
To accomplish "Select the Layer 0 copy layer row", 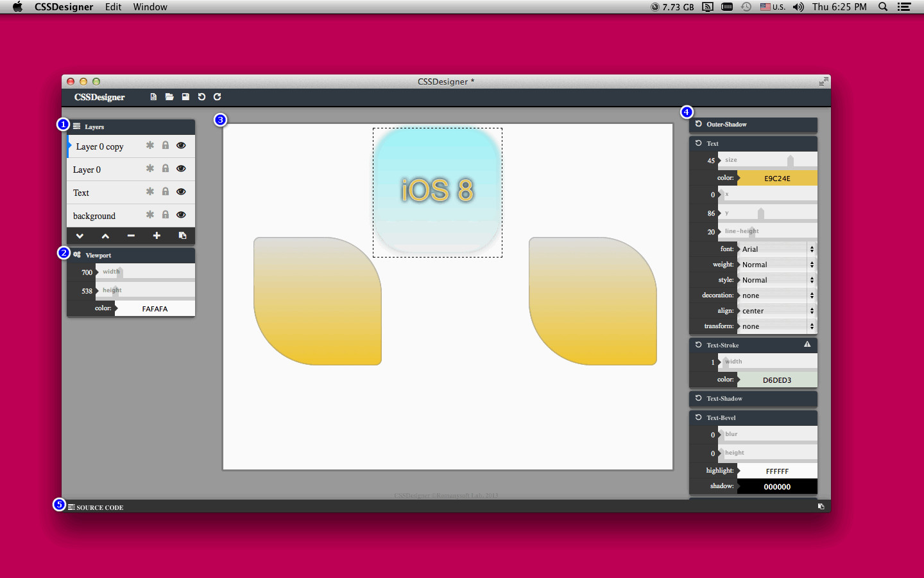I will 131,146.
